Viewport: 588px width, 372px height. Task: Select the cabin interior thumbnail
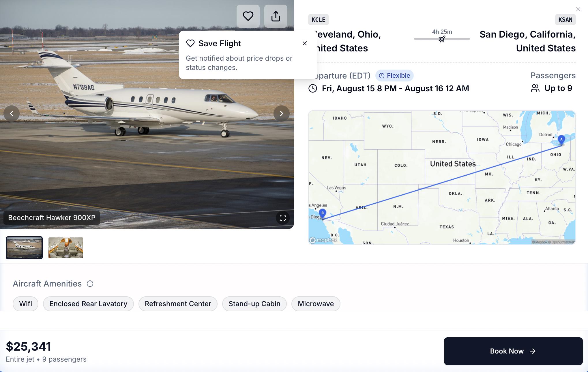tap(66, 248)
